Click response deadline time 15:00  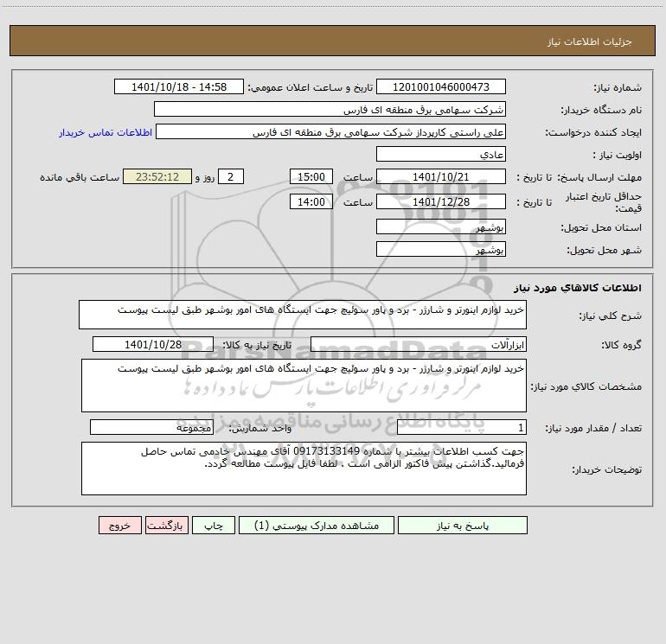pyautogui.click(x=311, y=176)
